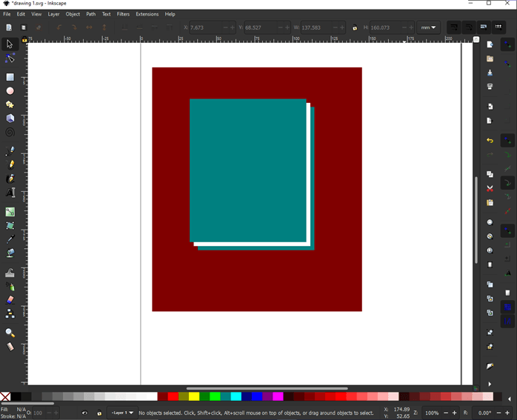Select the Node editing tool
The height and width of the screenshot is (420, 517).
[10, 59]
